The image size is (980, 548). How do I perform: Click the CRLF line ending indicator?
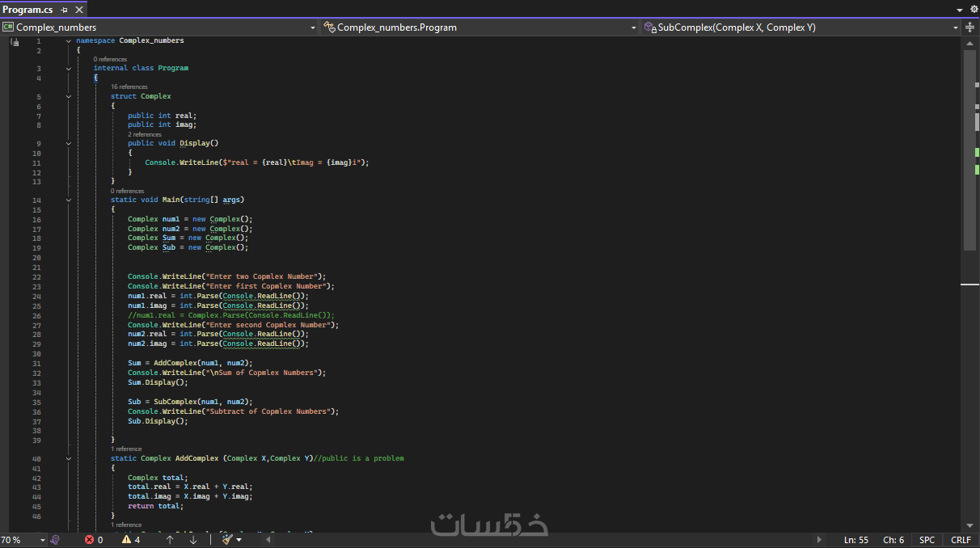(961, 540)
